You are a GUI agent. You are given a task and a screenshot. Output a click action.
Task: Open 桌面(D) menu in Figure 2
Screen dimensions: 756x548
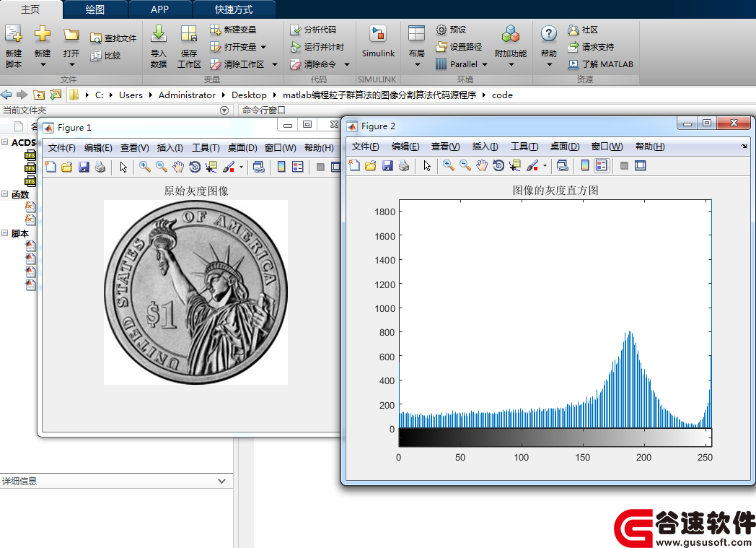point(565,147)
